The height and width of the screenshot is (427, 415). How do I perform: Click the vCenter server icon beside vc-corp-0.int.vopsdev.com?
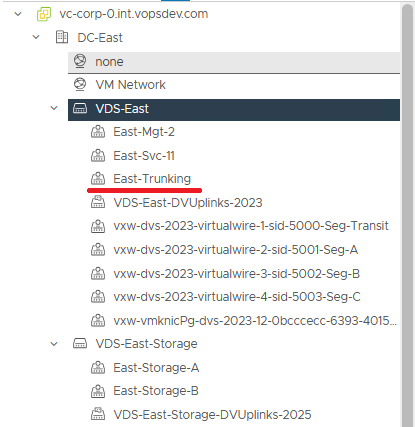[44, 14]
